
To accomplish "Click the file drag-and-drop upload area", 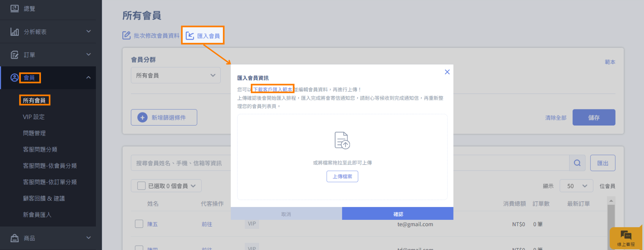I will click(342, 157).
